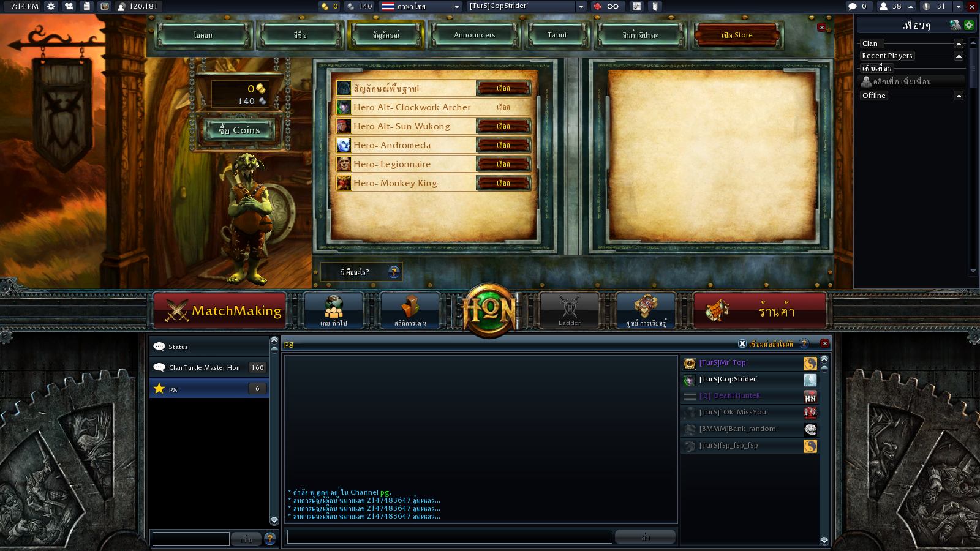Collapse the Offline friends section
This screenshot has height=551, width=980.
pos(959,96)
